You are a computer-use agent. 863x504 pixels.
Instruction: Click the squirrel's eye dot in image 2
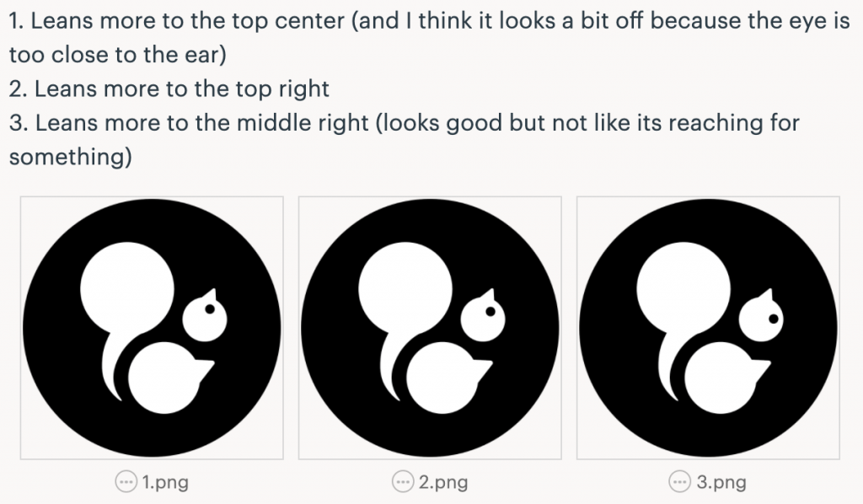[x=490, y=312]
